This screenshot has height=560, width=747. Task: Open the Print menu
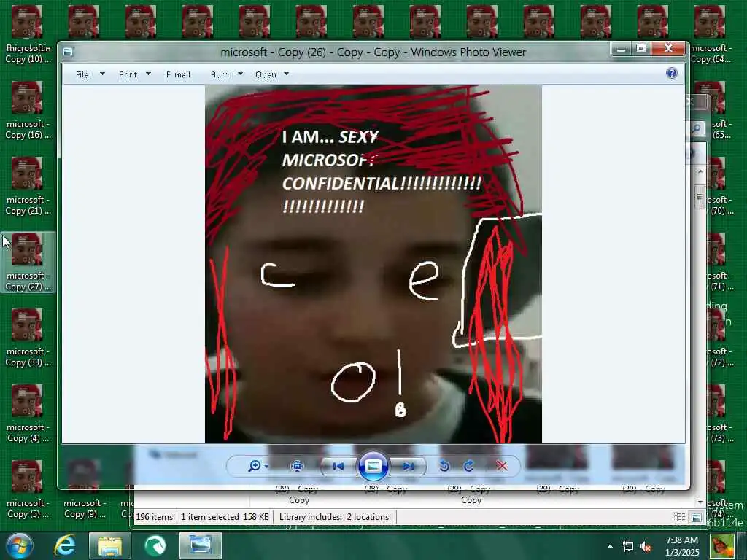128,74
